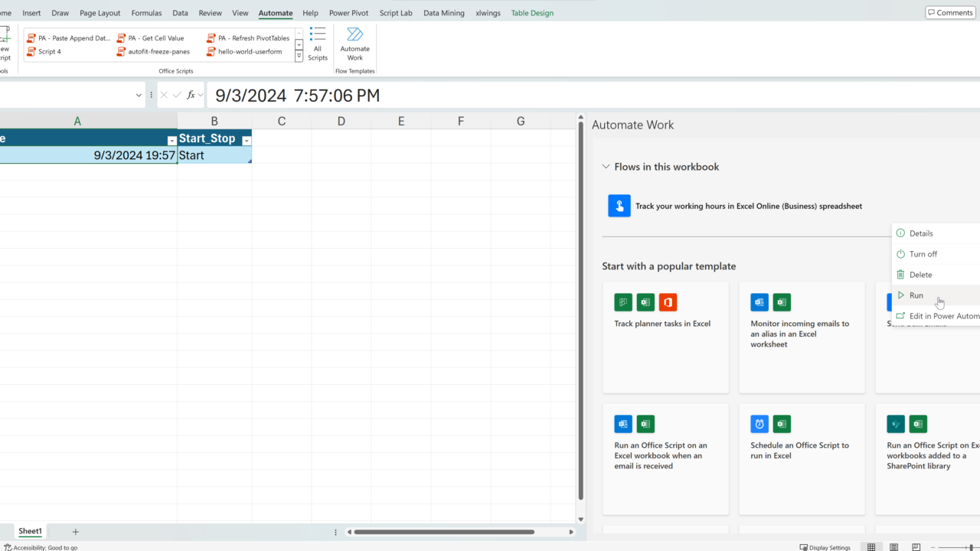The height and width of the screenshot is (551, 980).
Task: Open the Formulas ribbon tab
Action: (145, 13)
